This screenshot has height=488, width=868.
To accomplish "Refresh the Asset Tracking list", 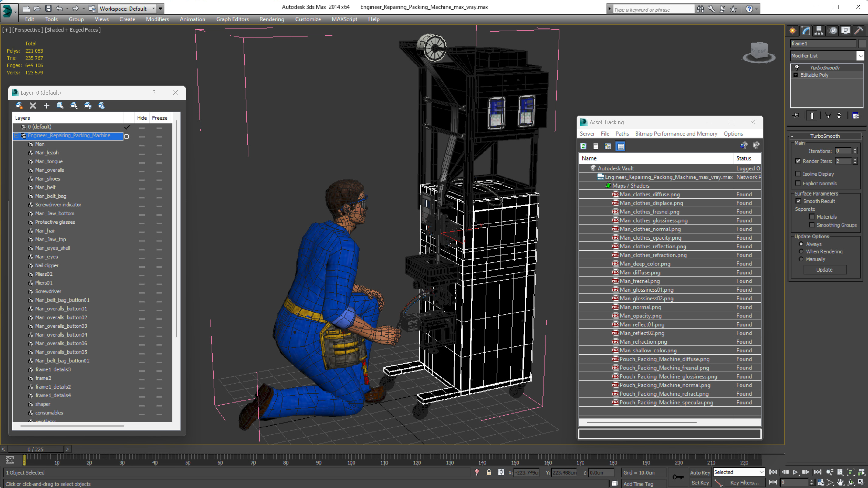I will tap(583, 146).
